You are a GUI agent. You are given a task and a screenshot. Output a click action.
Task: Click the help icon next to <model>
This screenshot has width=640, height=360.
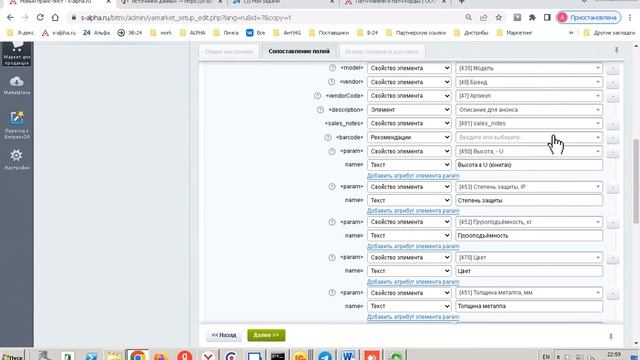(x=332, y=68)
